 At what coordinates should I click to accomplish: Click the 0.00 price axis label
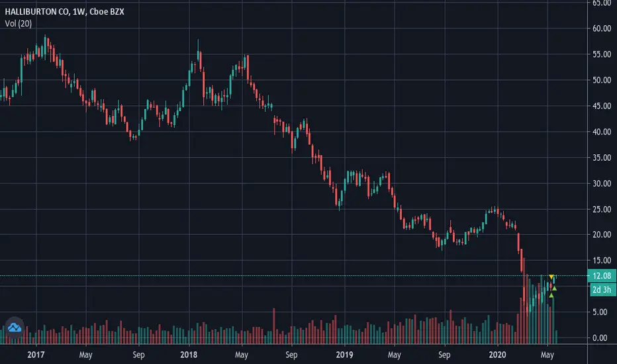pos(600,338)
